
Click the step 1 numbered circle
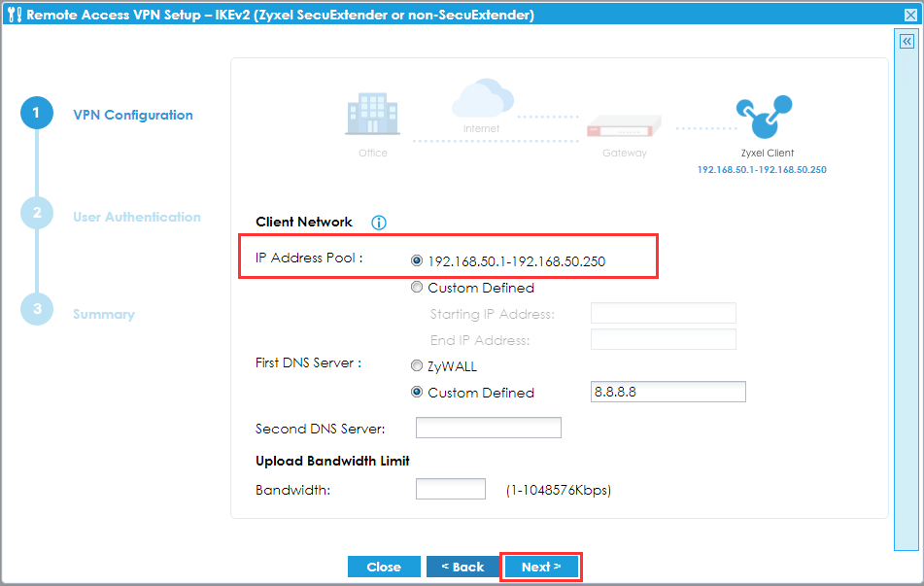point(36,112)
